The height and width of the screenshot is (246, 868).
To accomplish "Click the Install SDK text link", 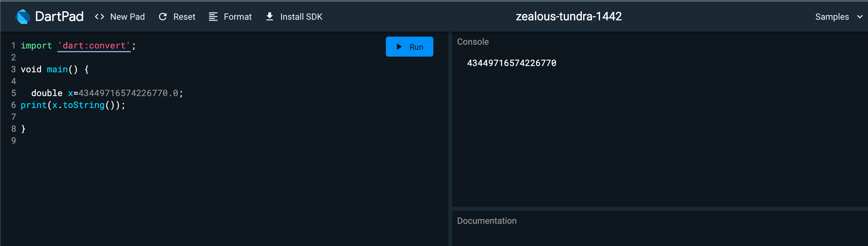I will point(301,17).
